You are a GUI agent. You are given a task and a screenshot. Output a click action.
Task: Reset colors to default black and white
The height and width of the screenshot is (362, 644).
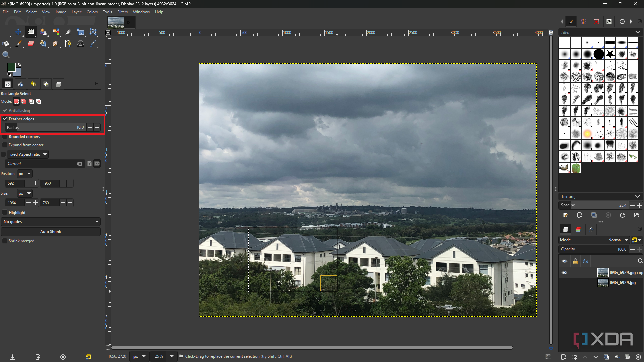point(9,75)
